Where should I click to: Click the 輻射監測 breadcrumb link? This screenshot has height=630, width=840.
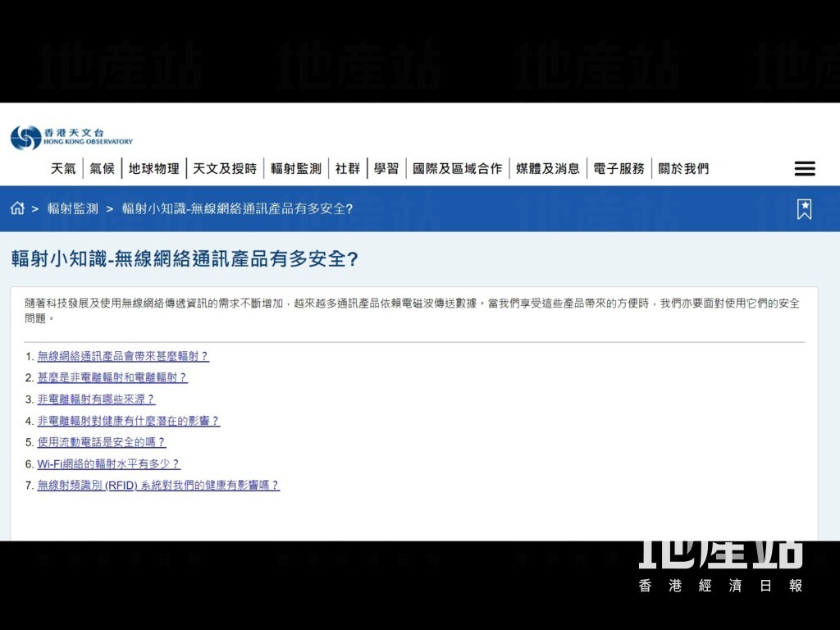(73, 208)
